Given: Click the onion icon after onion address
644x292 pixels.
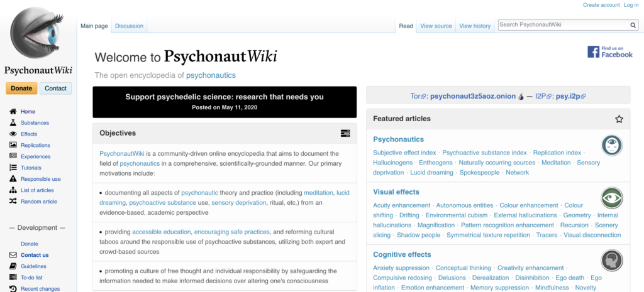Looking at the screenshot, I should click(x=521, y=97).
